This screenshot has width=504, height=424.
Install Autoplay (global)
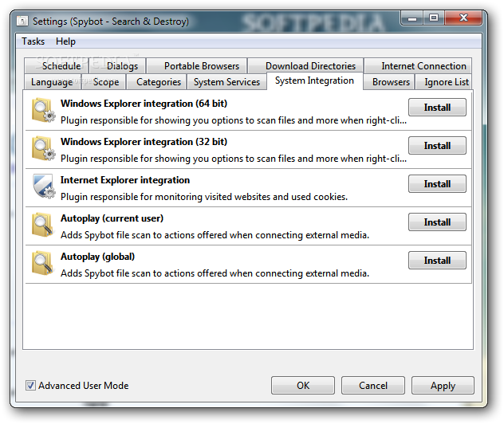[437, 260]
